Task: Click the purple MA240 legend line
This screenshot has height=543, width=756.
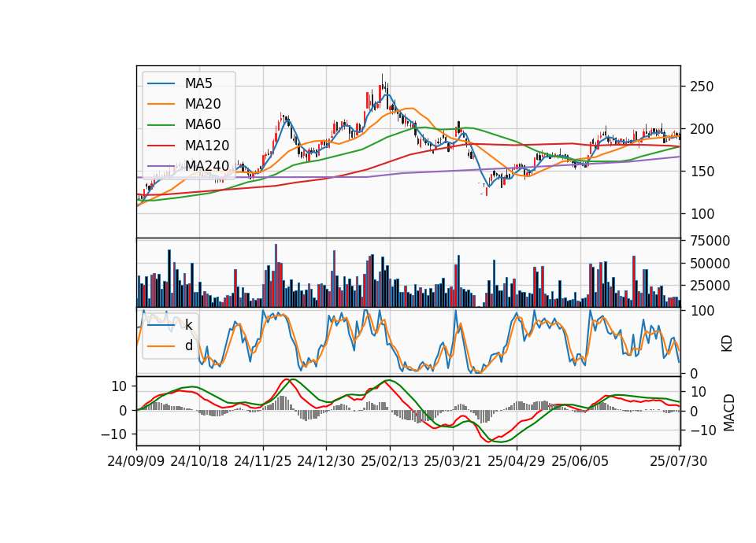Action: [x=161, y=166]
